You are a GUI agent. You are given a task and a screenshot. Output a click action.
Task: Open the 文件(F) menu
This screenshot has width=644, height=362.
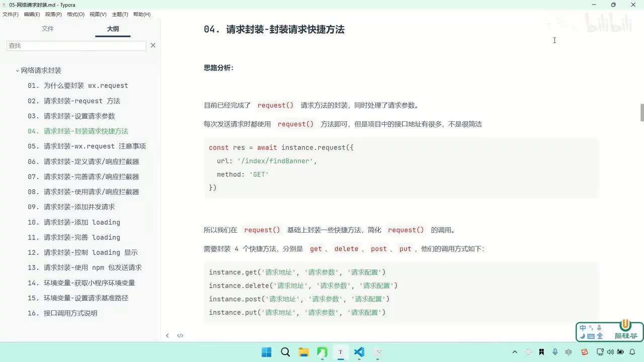coord(11,14)
